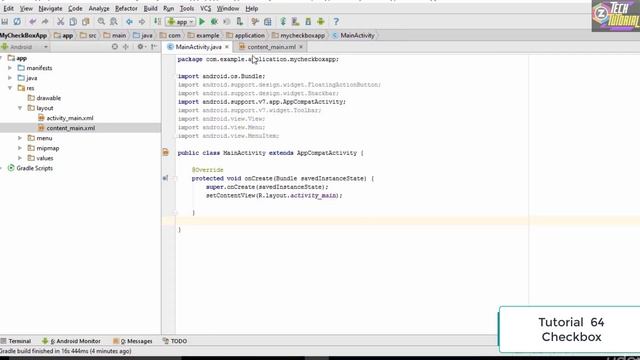
Task: Open the VCS menu
Action: point(205,8)
